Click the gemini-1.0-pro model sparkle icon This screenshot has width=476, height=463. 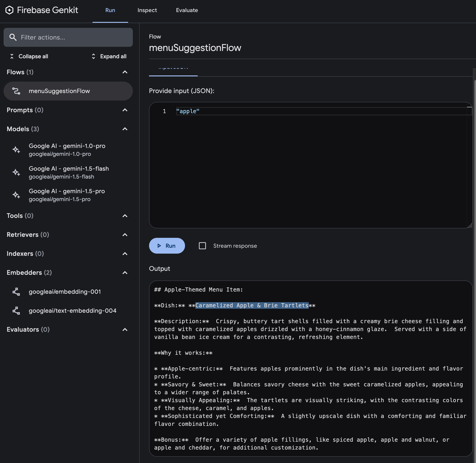coord(16,150)
